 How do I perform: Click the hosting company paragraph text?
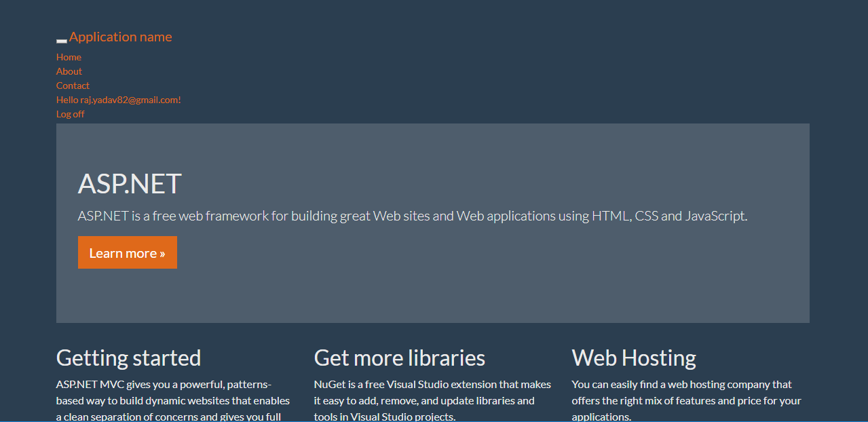pyautogui.click(x=685, y=400)
